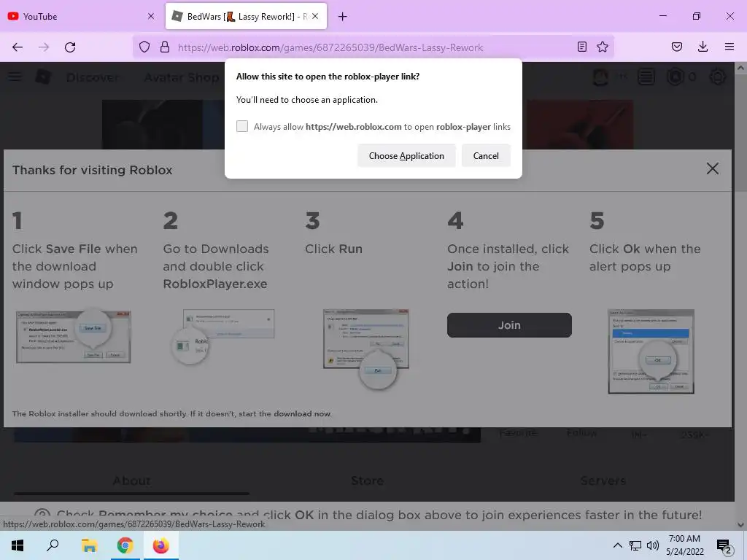Reload the current page
747x560 pixels.
tap(70, 47)
